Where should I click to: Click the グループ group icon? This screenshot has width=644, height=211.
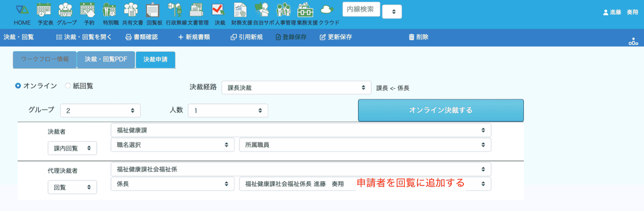66,10
